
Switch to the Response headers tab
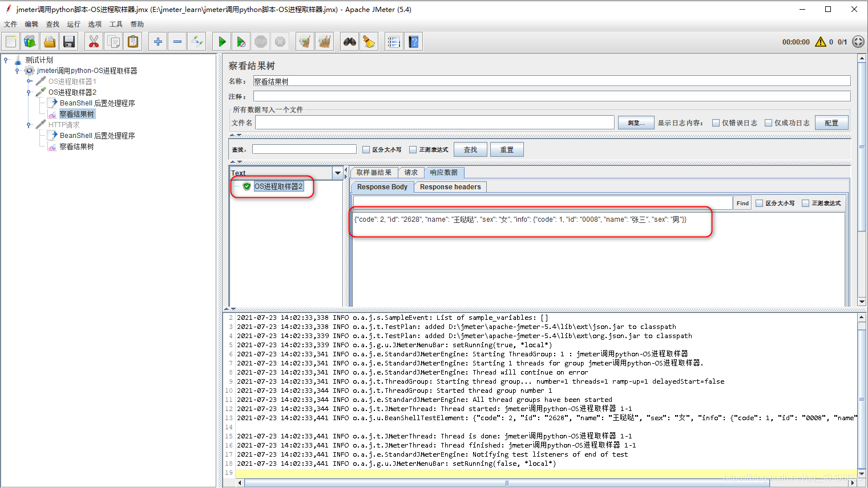point(450,186)
